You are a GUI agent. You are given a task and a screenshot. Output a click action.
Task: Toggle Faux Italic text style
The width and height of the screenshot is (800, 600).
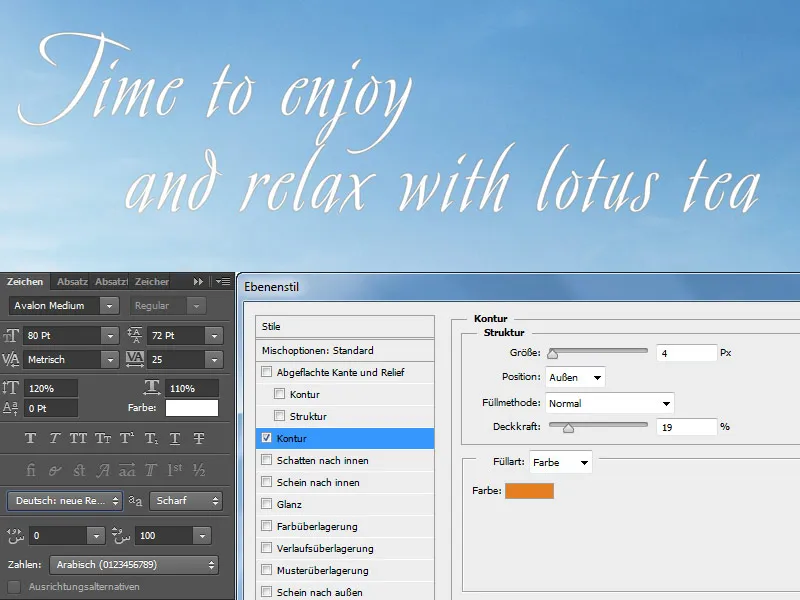pyautogui.click(x=55, y=438)
